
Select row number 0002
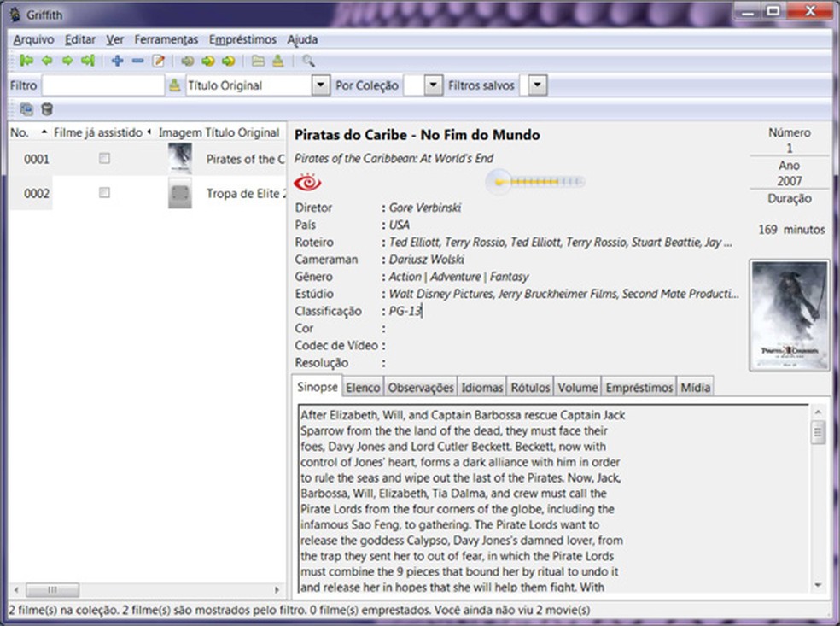(37, 194)
